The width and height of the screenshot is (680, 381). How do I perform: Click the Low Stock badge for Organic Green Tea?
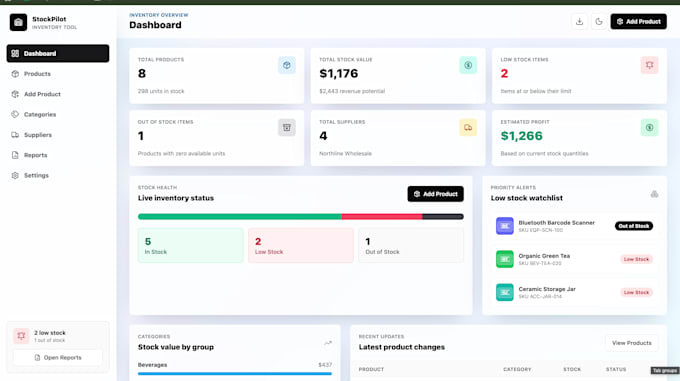point(636,259)
